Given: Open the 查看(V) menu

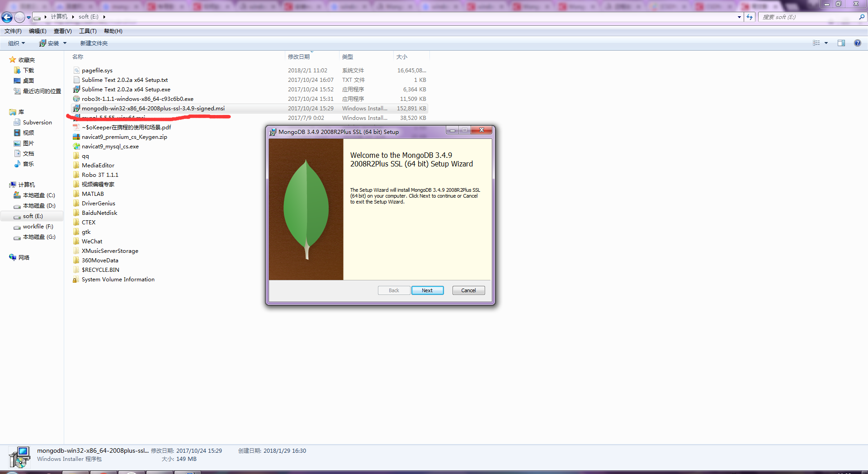Looking at the screenshot, I should [x=62, y=31].
